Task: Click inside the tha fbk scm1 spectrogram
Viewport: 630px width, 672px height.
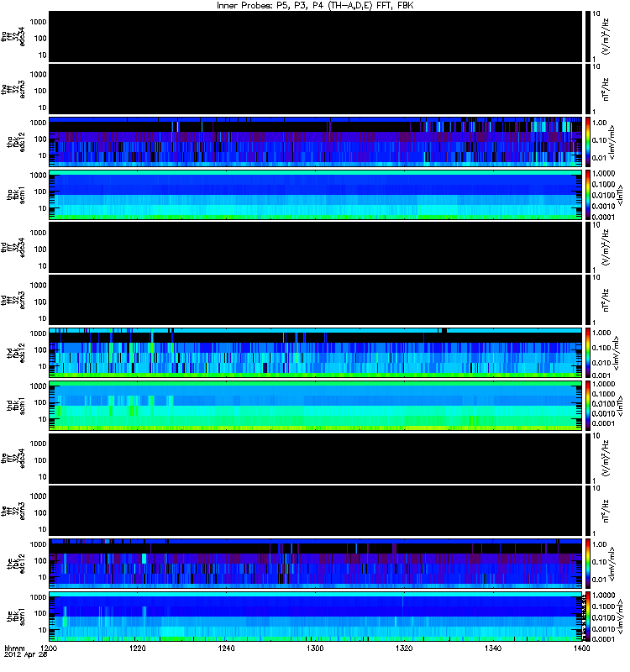Action: click(316, 195)
